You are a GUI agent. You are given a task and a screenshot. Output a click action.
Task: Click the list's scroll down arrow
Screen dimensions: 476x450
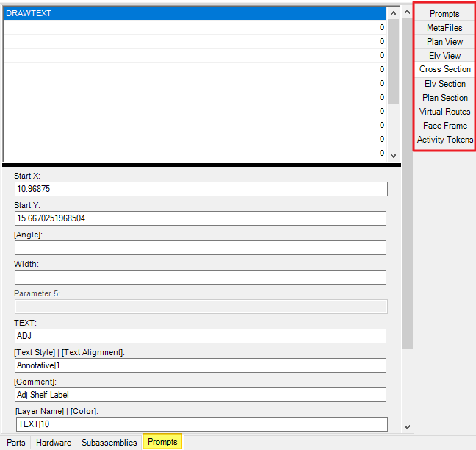point(393,156)
